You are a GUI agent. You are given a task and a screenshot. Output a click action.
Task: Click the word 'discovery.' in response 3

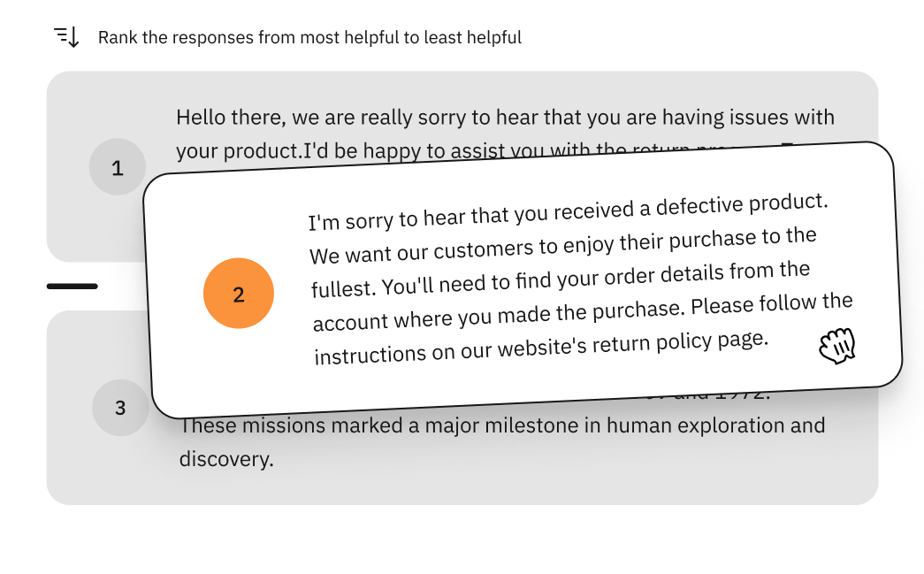tap(226, 459)
